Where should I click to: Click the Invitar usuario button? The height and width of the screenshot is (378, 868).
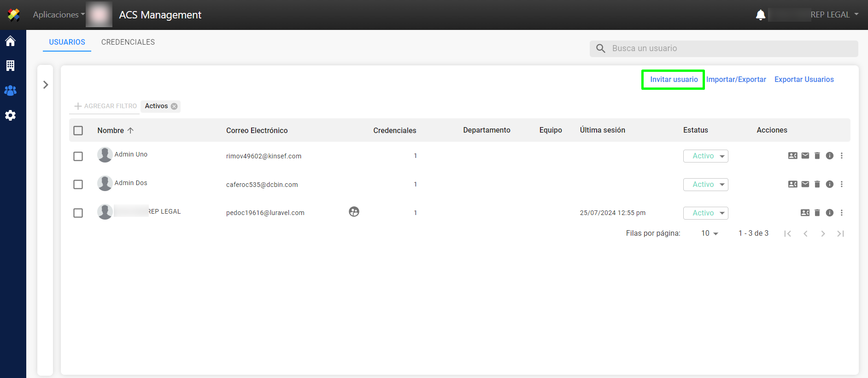673,80
